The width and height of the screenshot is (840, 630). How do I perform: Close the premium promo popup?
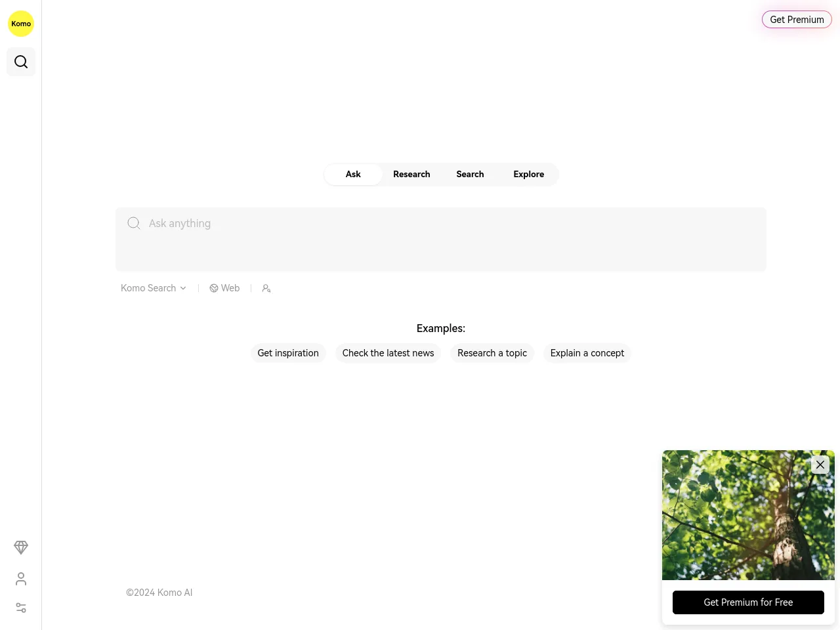820,465
